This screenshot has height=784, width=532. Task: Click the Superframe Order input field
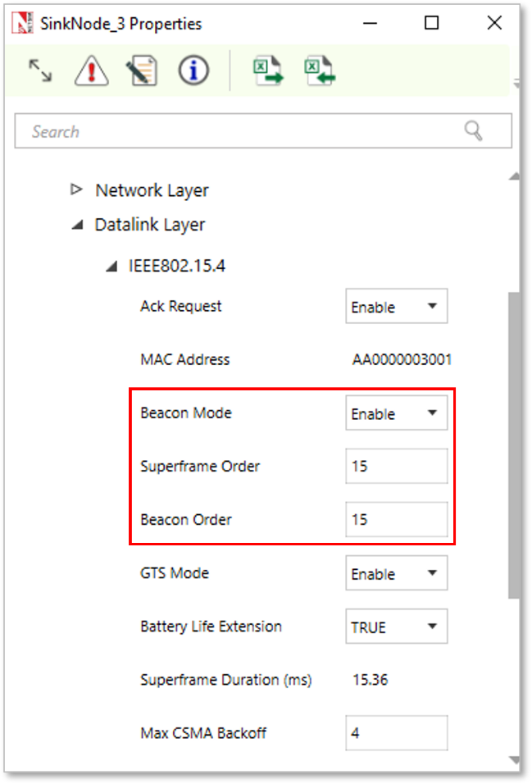[396, 467]
